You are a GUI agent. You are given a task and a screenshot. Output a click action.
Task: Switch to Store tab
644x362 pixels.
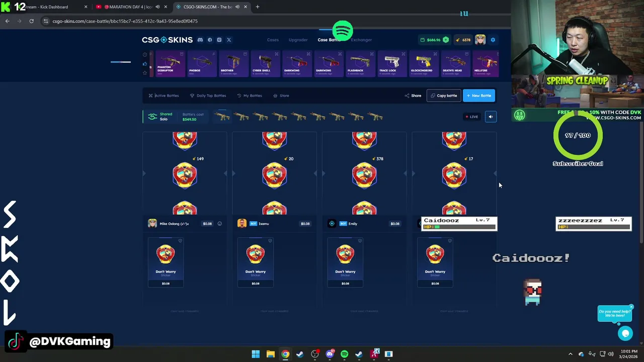[x=281, y=96]
